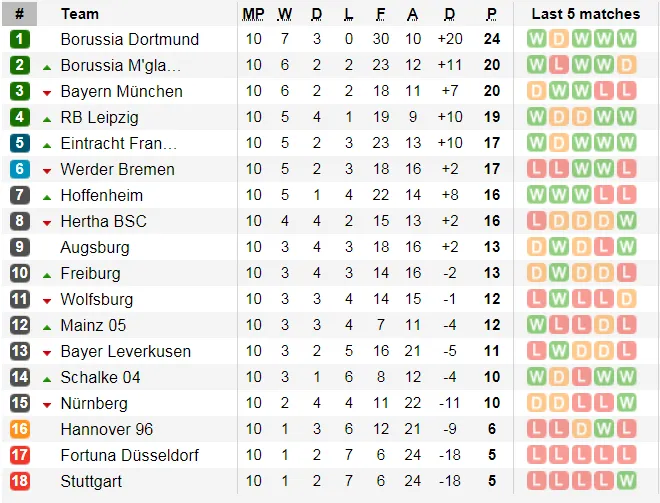Screen dimensions: 660x503
Task: Click Stuttgart's most recent match W result
Action: coord(627,482)
